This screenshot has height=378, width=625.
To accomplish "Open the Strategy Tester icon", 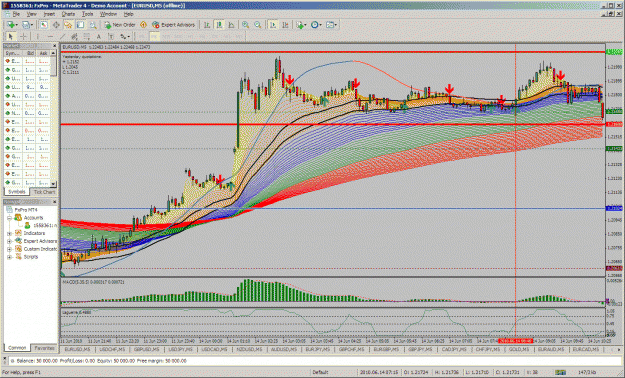I will click(93, 25).
